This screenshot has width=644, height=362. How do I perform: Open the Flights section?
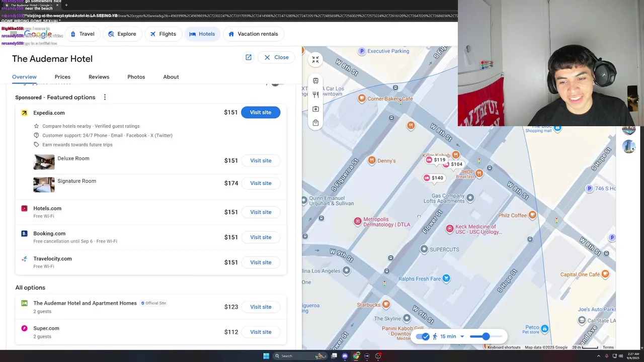pyautogui.click(x=163, y=34)
